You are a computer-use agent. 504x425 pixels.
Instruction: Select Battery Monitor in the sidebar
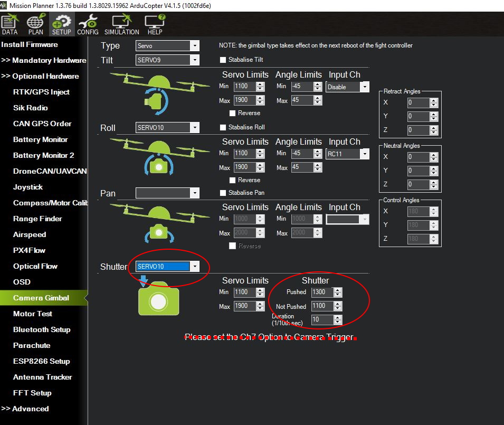coord(41,139)
